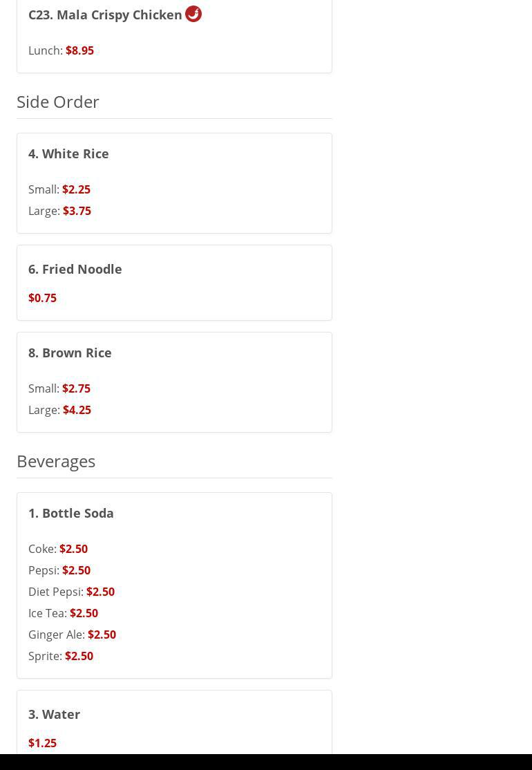Select the 8. Brown Rice item
This screenshot has width=532, height=770.
(70, 353)
